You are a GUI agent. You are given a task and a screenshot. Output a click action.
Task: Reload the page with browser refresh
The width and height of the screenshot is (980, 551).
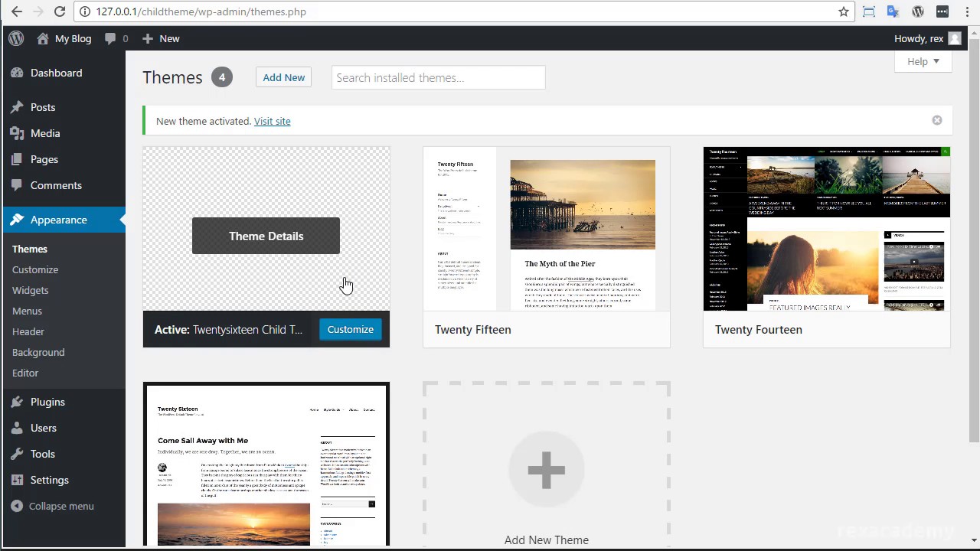60,11
